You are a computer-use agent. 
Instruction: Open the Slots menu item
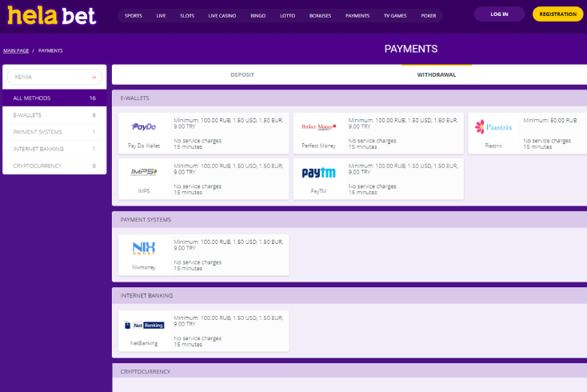tap(187, 16)
